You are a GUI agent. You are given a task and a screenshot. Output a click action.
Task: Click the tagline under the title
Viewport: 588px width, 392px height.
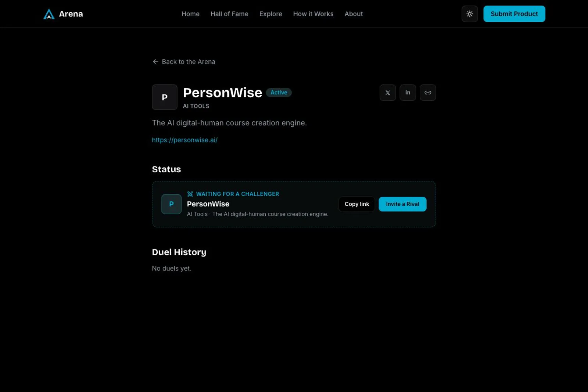(229, 123)
